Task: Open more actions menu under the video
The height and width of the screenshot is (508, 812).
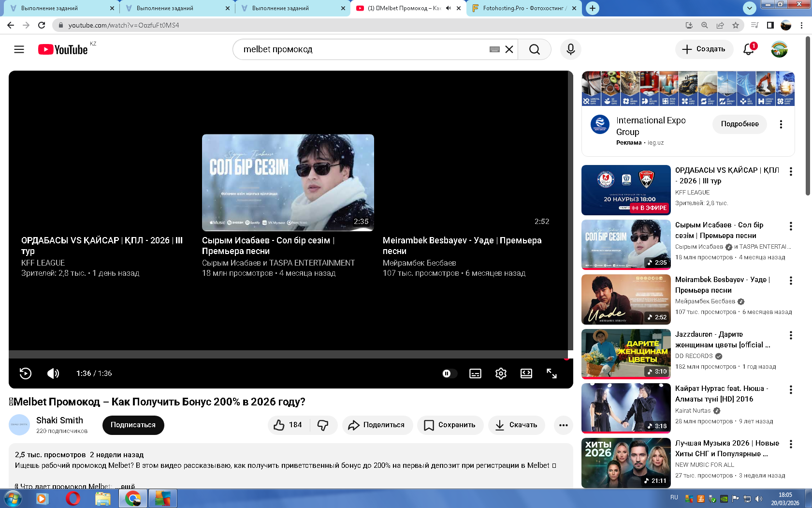Action: coord(563,425)
